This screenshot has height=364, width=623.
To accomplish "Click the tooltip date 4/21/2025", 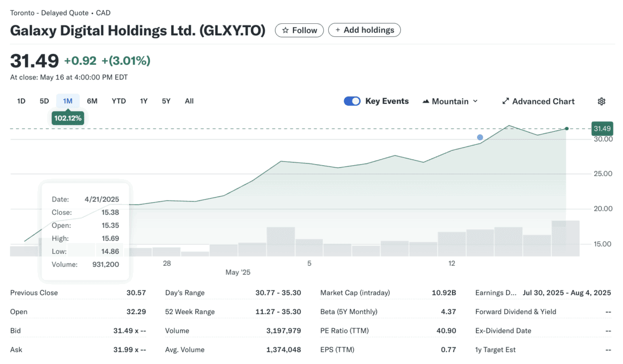I will 102,199.
